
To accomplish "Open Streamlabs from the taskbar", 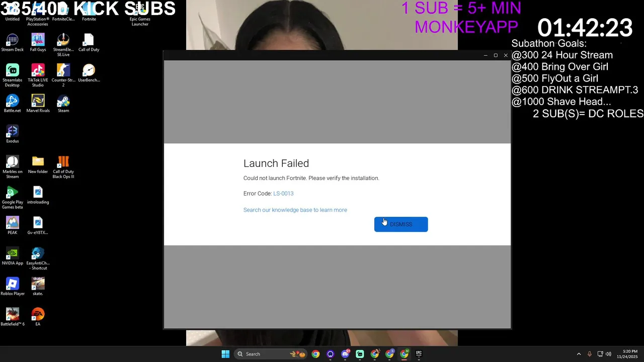I will [360, 354].
